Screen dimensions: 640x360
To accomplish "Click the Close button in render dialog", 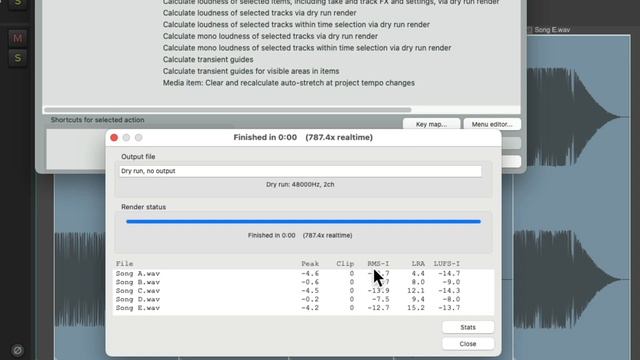I will pos(468,344).
